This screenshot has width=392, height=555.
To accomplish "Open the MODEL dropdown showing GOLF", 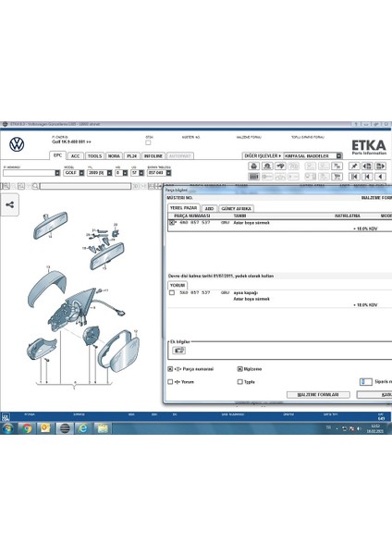I will [74, 173].
